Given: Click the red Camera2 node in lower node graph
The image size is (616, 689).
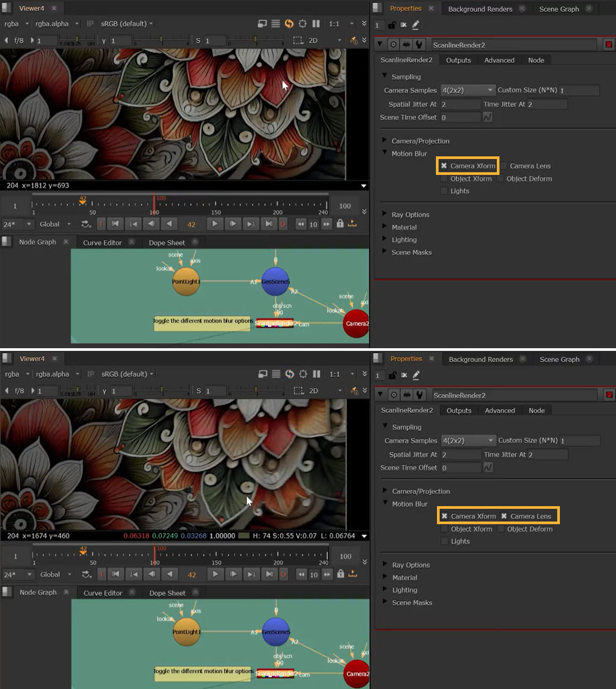Looking at the screenshot, I should (356, 674).
